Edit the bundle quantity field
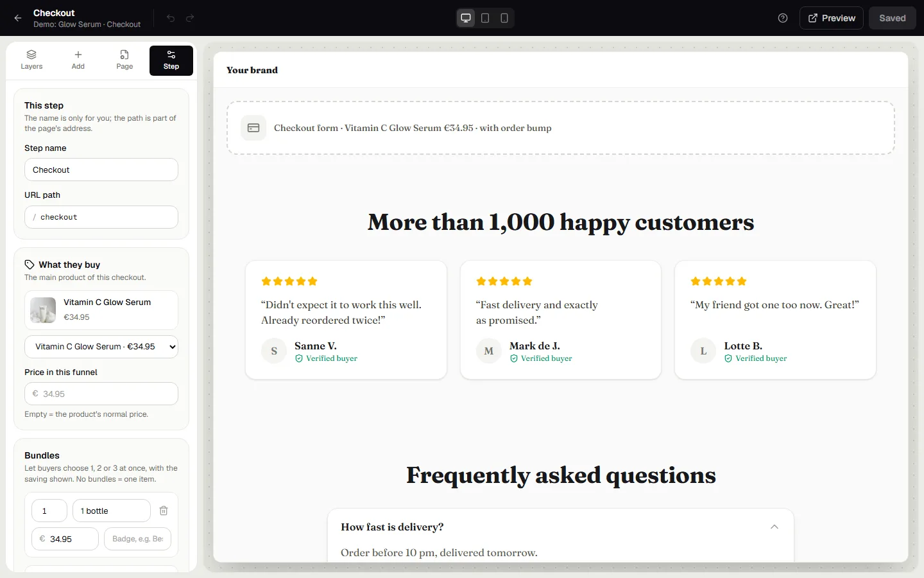The image size is (924, 578). coord(49,511)
